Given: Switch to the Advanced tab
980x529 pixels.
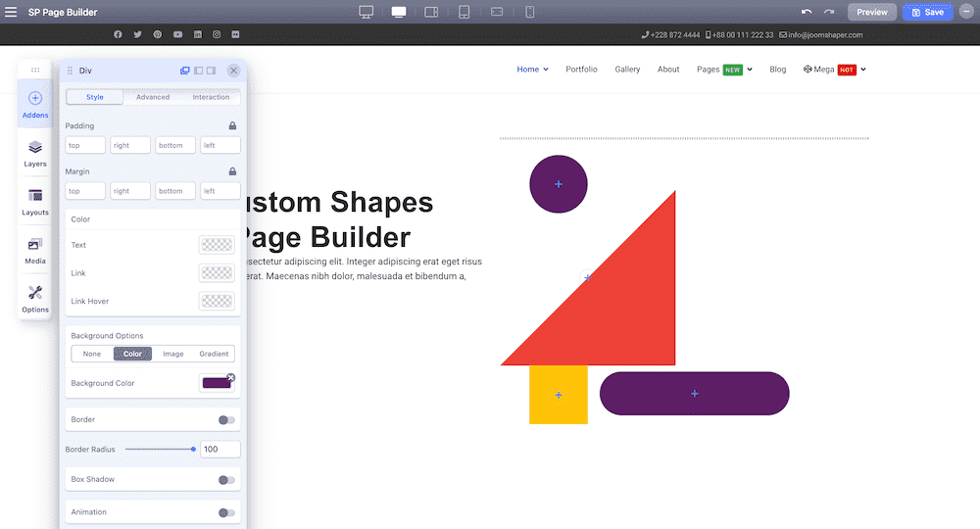Looking at the screenshot, I should point(153,97).
